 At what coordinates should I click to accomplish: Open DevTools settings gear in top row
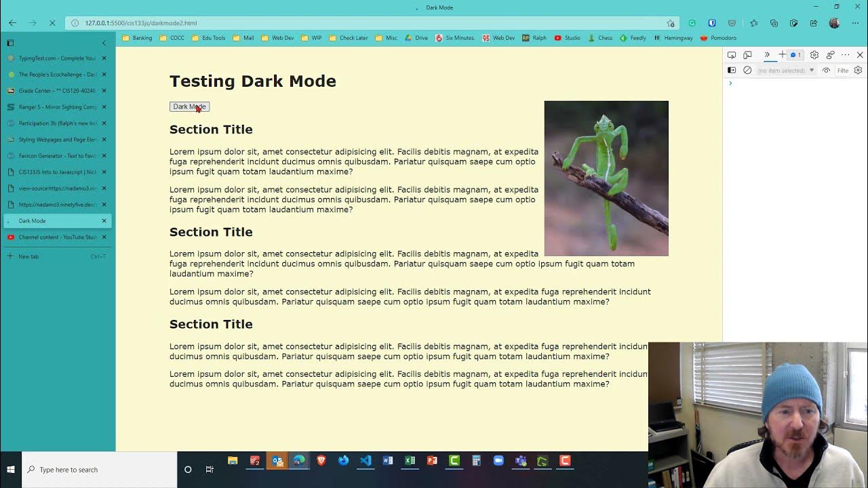(x=814, y=55)
